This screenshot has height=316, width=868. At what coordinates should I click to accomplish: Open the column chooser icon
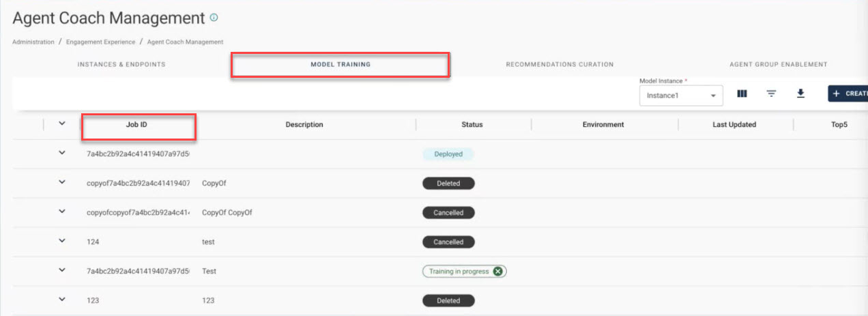pyautogui.click(x=742, y=94)
